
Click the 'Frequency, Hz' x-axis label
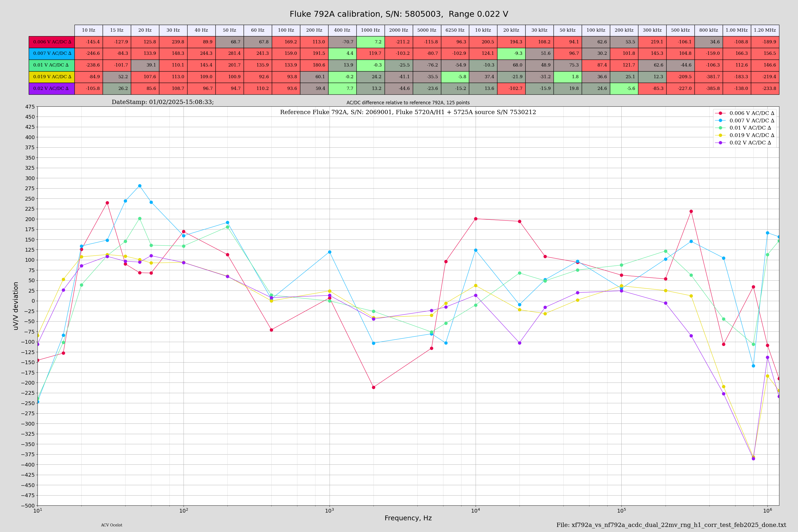[408, 518]
